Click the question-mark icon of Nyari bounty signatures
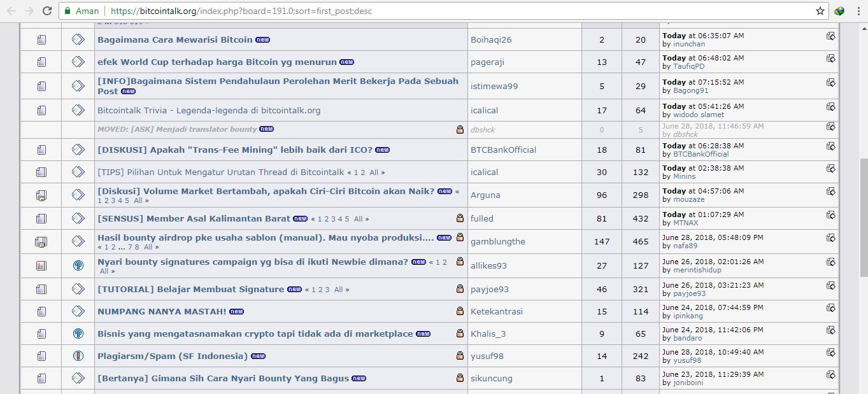Screen dimensions: 868x394 78,265
